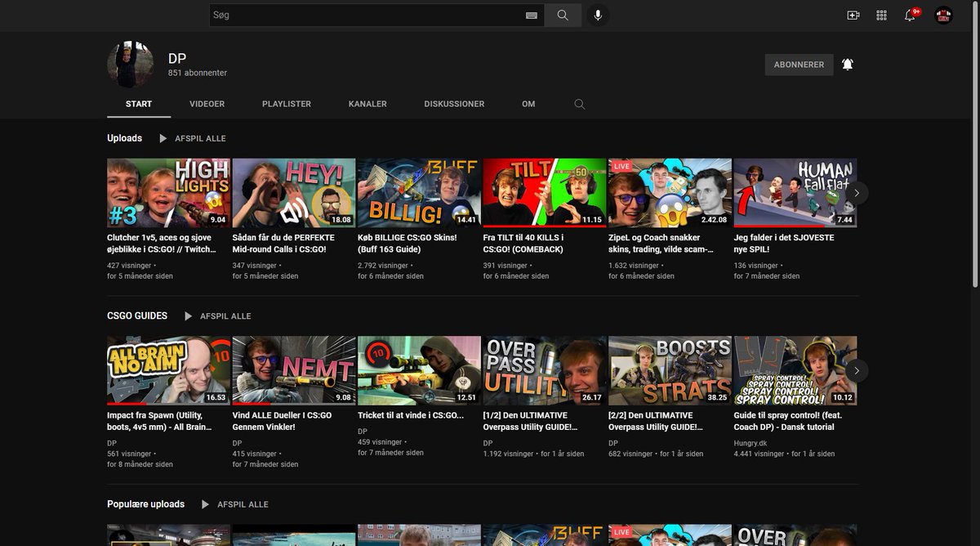Open the account avatar menu
The height and width of the screenshot is (546, 980).
[944, 16]
